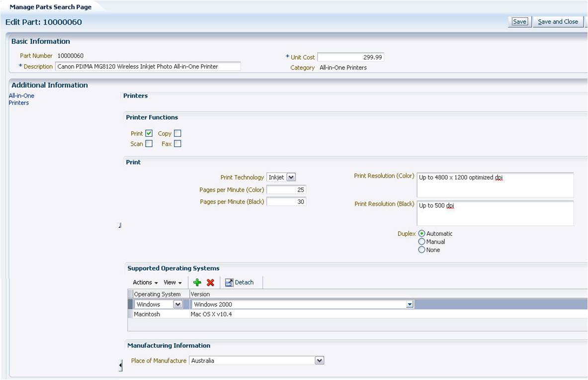588x380 pixels.
Task: Select the None duplex option
Action: click(x=421, y=250)
